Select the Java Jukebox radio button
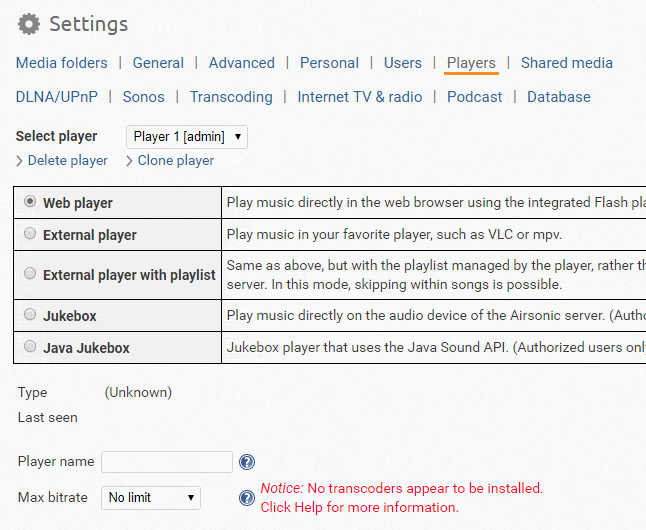The height and width of the screenshot is (530, 646). 31,348
